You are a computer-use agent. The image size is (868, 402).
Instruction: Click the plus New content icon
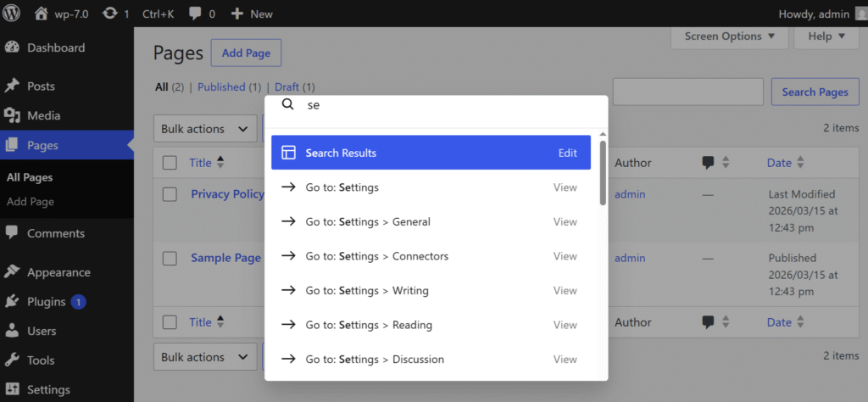coord(237,14)
